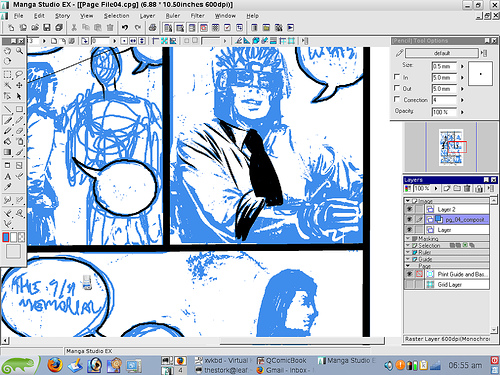500x375 pixels.
Task: Expand the Masking layer group
Action: [408, 238]
